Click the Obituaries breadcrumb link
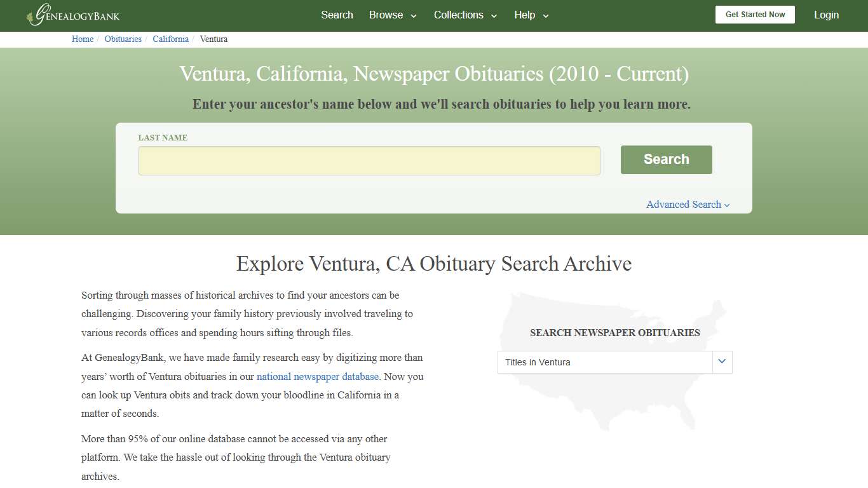868x488 pixels. tap(123, 39)
